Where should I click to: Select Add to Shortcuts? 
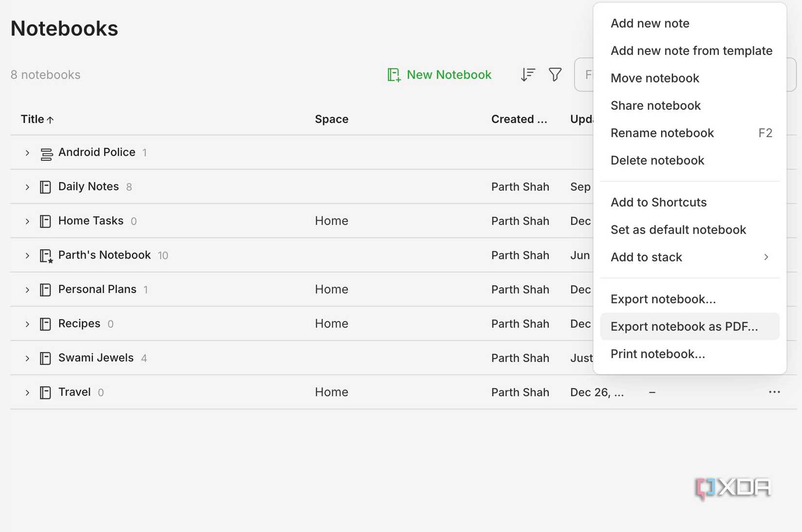(659, 202)
